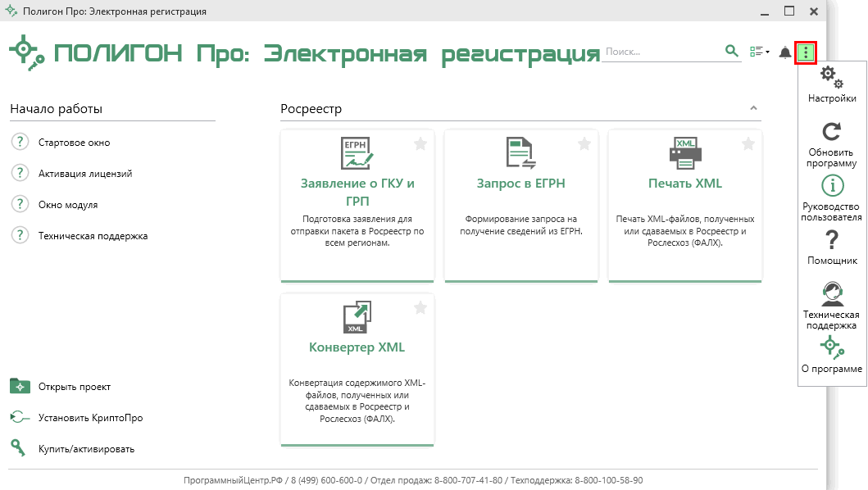Click Открыть проект link
This screenshot has width=868, height=490.
[75, 387]
